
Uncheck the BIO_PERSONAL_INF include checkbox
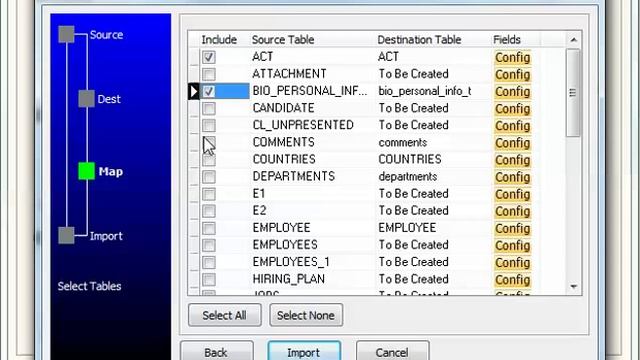pyautogui.click(x=209, y=91)
